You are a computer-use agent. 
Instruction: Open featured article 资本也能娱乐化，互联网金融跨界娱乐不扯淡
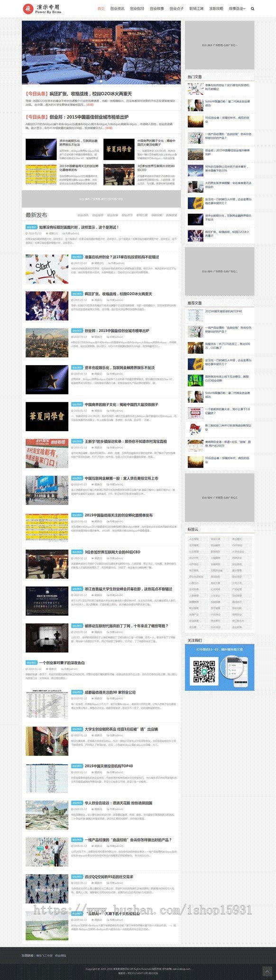79,142
